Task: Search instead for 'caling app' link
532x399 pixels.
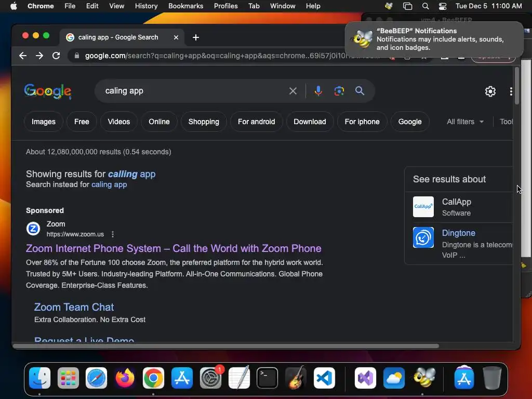Action: pos(109,184)
